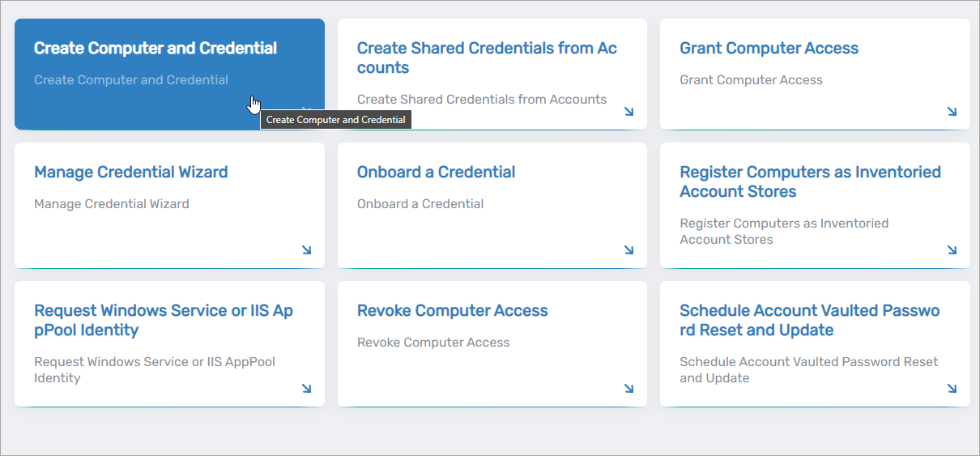Click arrow icon on Create Shared Credentials card
980x456 pixels.
click(x=629, y=112)
